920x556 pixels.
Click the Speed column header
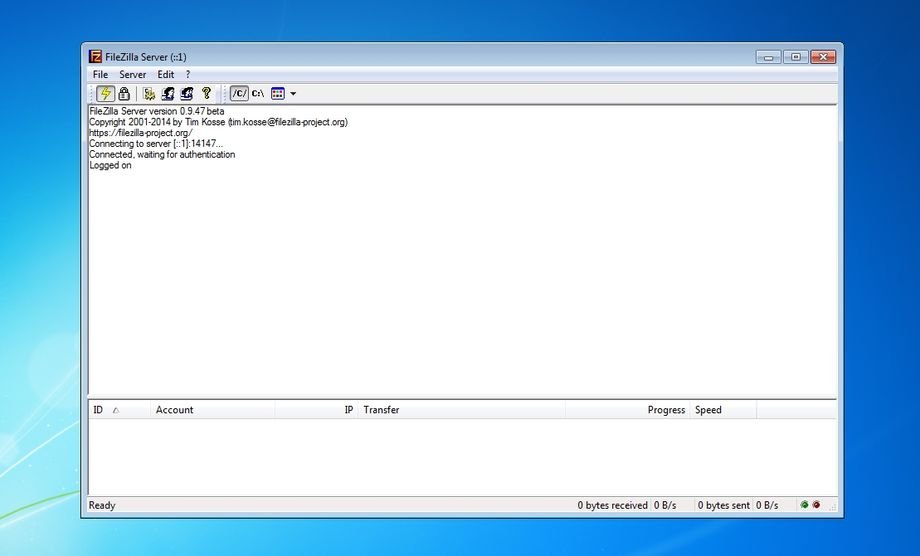click(x=723, y=410)
